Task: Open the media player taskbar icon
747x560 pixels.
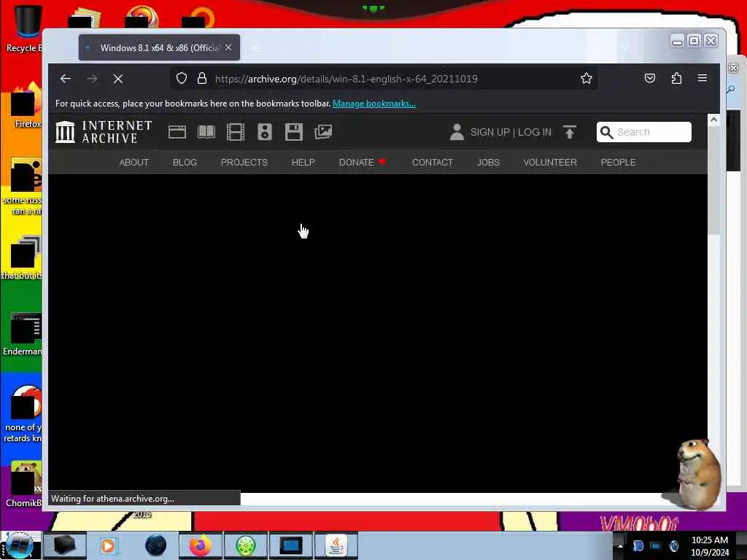Action: tap(109, 545)
